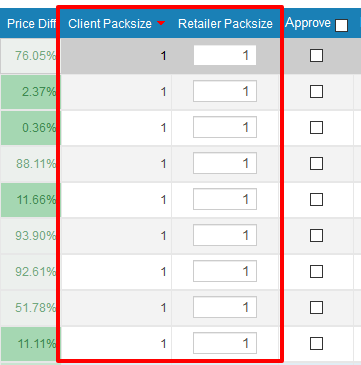Click Retailer Packsize field in the 76.05% row
The image size is (361, 365).
(x=225, y=55)
